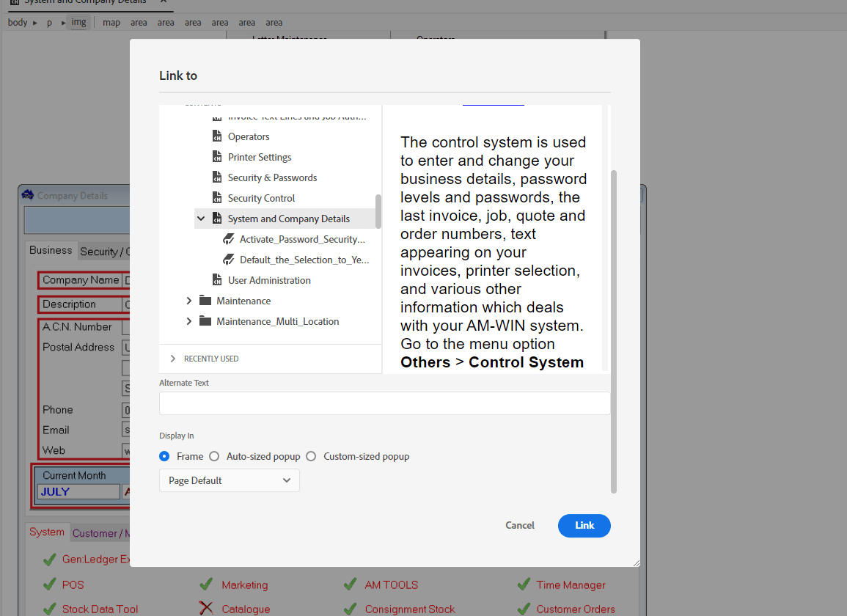
Task: Click the Security Control topic icon
Action: coord(216,197)
